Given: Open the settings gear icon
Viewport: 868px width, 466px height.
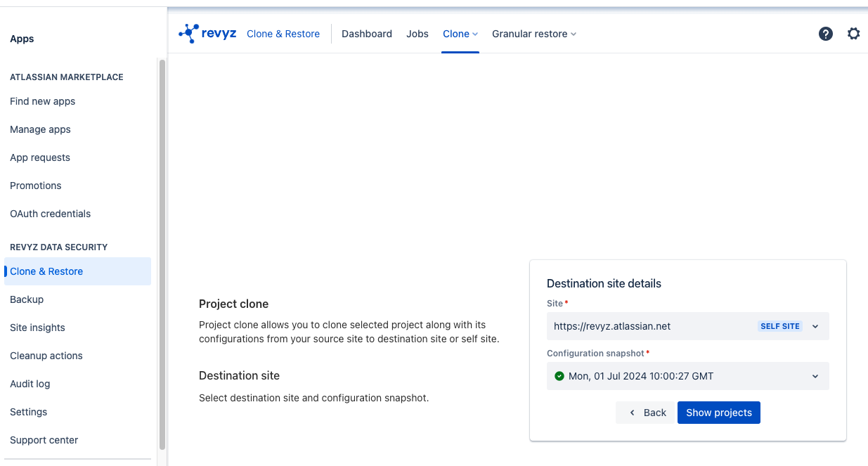Looking at the screenshot, I should (x=853, y=34).
